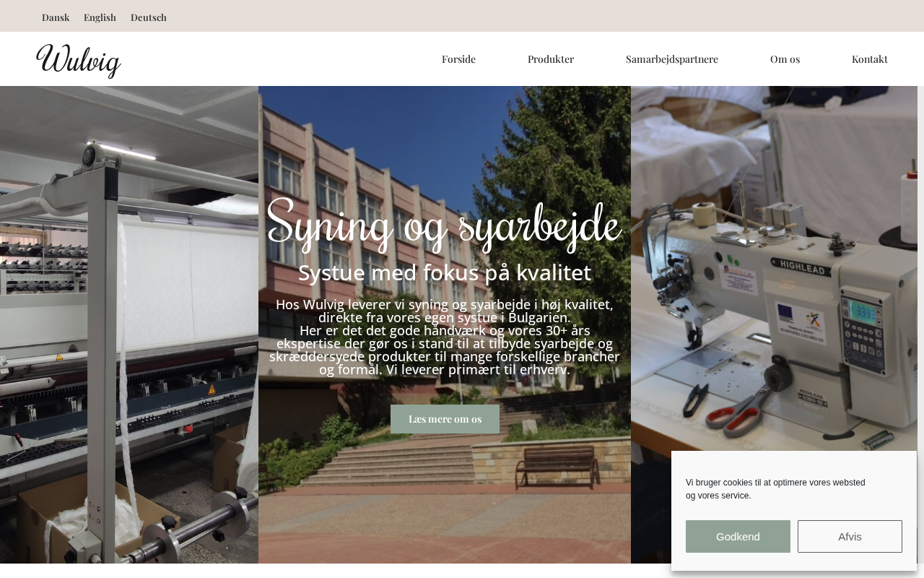Screen dimensions: 924x578
Task: Click the Systue med fokus på kvalitet subheading
Action: (445, 272)
